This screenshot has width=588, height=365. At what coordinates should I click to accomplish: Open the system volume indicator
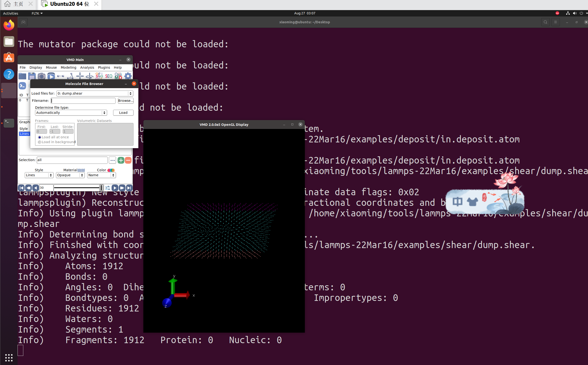(575, 13)
